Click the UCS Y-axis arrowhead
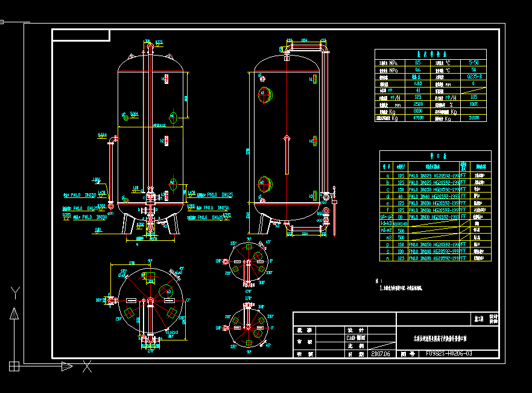 14,313
